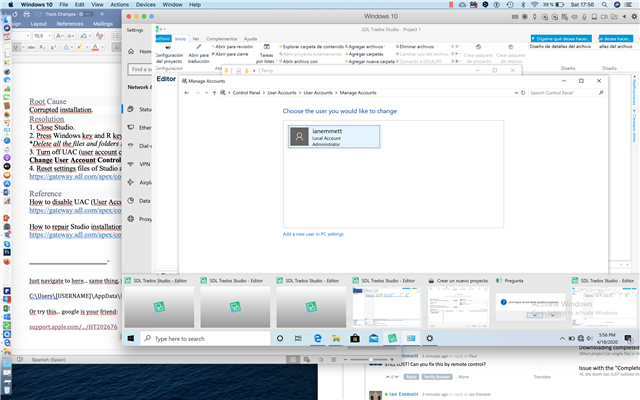Open the Devices menu in Mac menu bar

pos(146,4)
